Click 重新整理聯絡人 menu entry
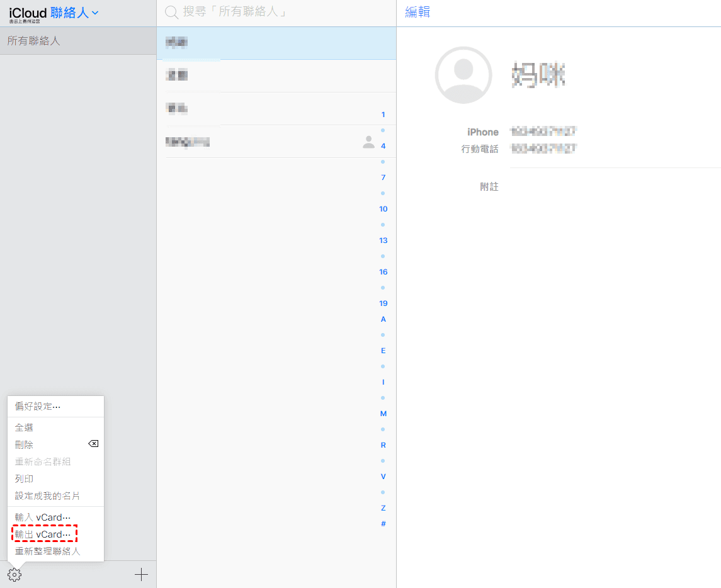The width and height of the screenshot is (721, 588). (47, 551)
